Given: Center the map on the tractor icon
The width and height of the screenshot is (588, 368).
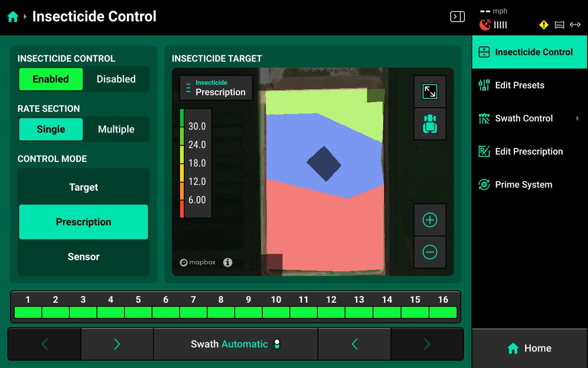Looking at the screenshot, I should click(x=430, y=124).
